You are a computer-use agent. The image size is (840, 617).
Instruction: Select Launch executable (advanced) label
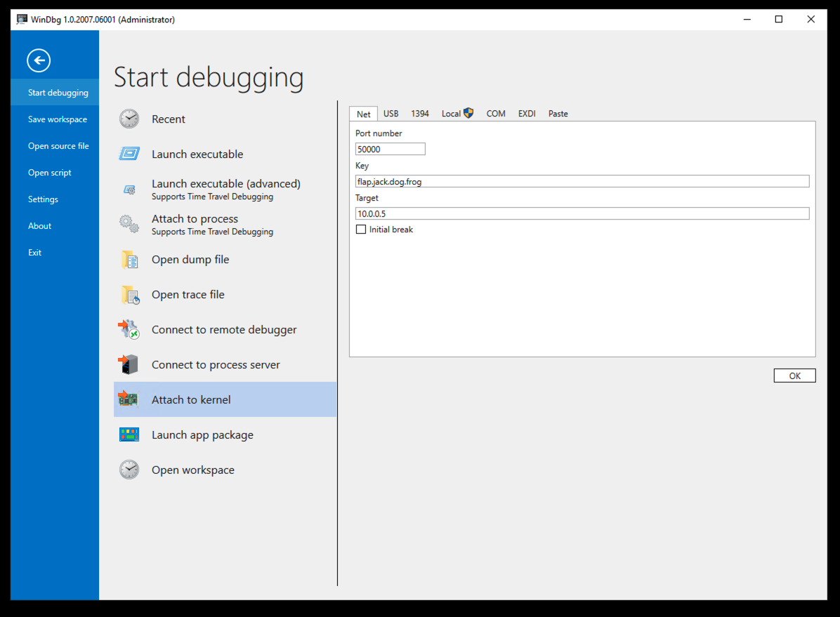(x=226, y=184)
